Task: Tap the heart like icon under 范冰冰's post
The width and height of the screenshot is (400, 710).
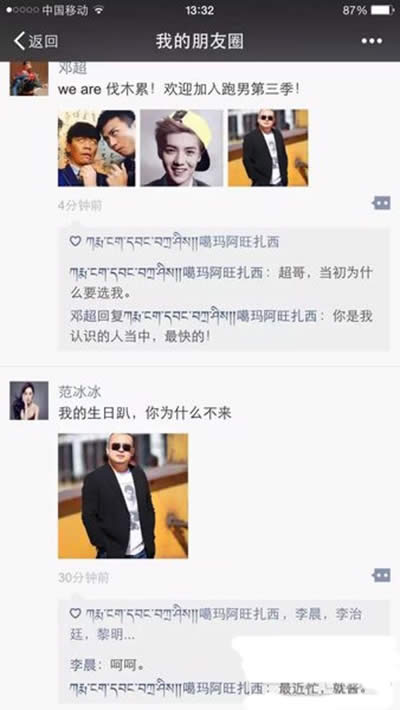Action: click(x=75, y=614)
